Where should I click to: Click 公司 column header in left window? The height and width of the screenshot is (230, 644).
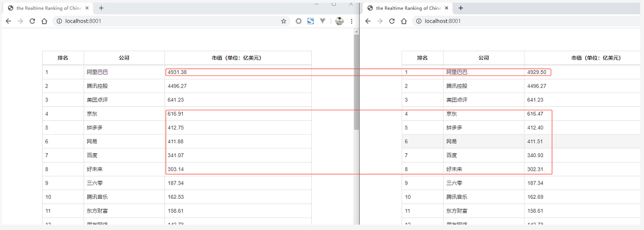124,58
